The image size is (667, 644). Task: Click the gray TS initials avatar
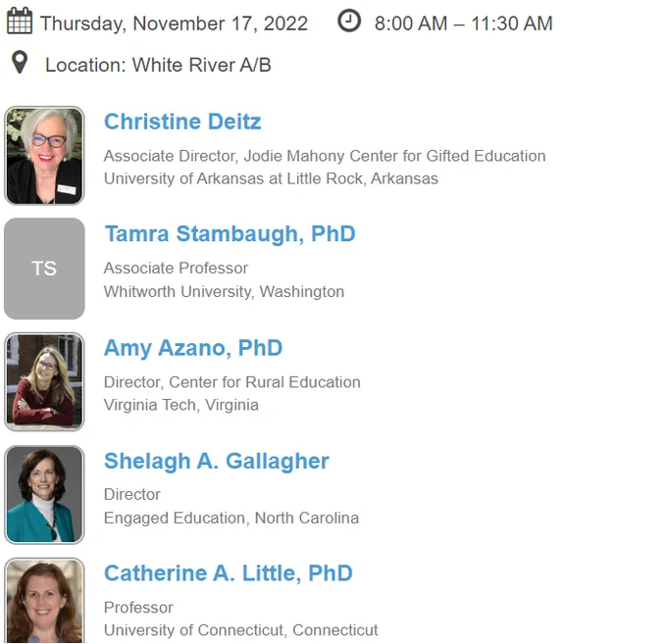tap(44, 269)
